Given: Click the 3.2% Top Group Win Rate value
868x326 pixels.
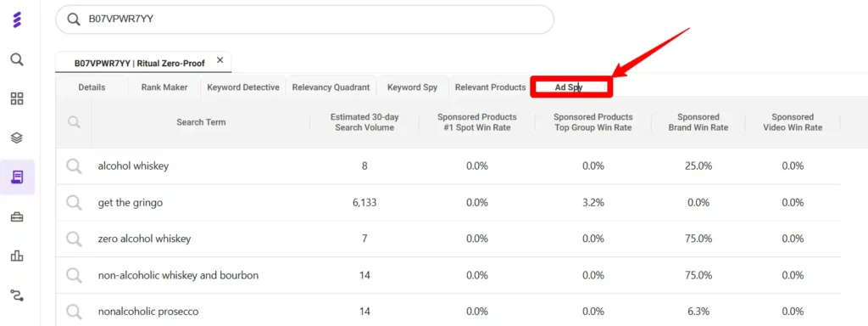Looking at the screenshot, I should pos(593,203).
